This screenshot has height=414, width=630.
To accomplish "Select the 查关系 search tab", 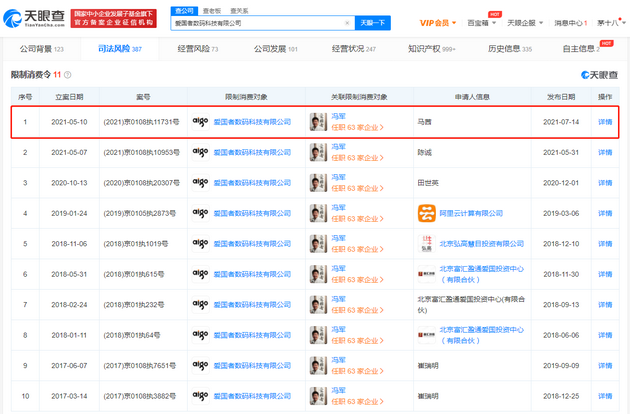I will pyautogui.click(x=239, y=11).
